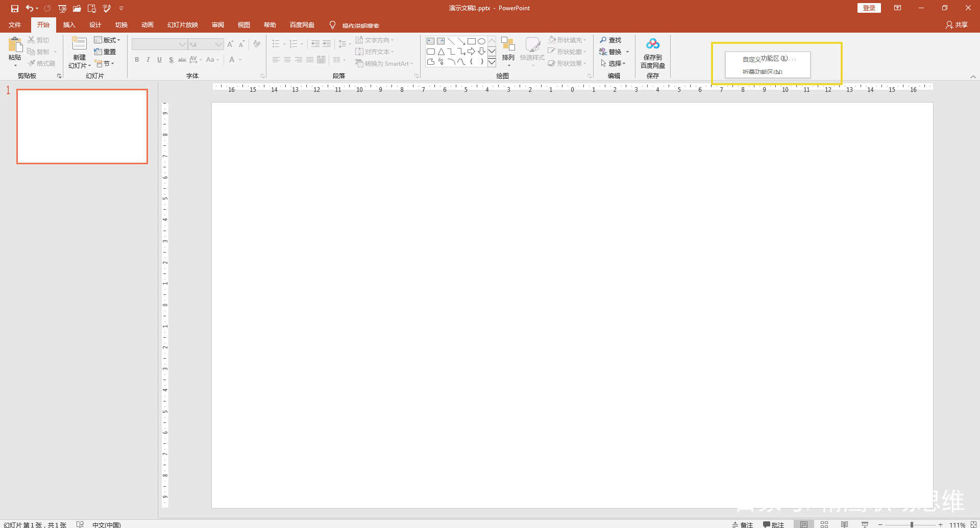The height and width of the screenshot is (528, 980).
Task: Click the 重置 (Reset) button
Action: [x=105, y=52]
